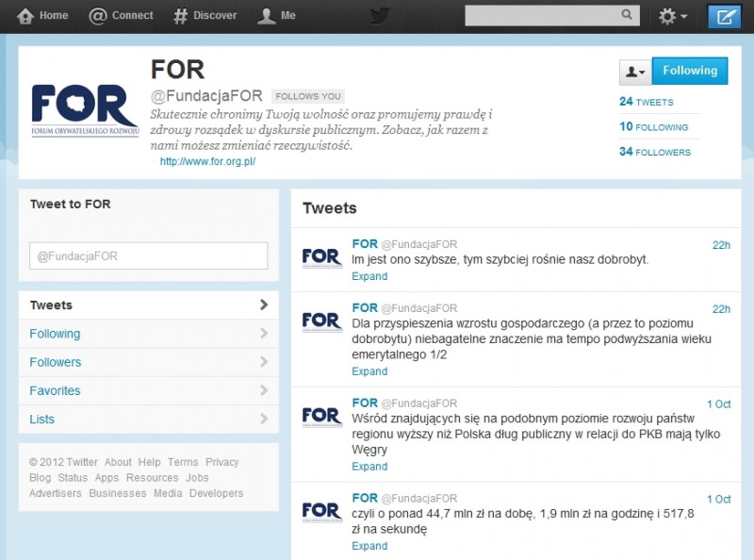Click the Developers footer link

(x=217, y=493)
